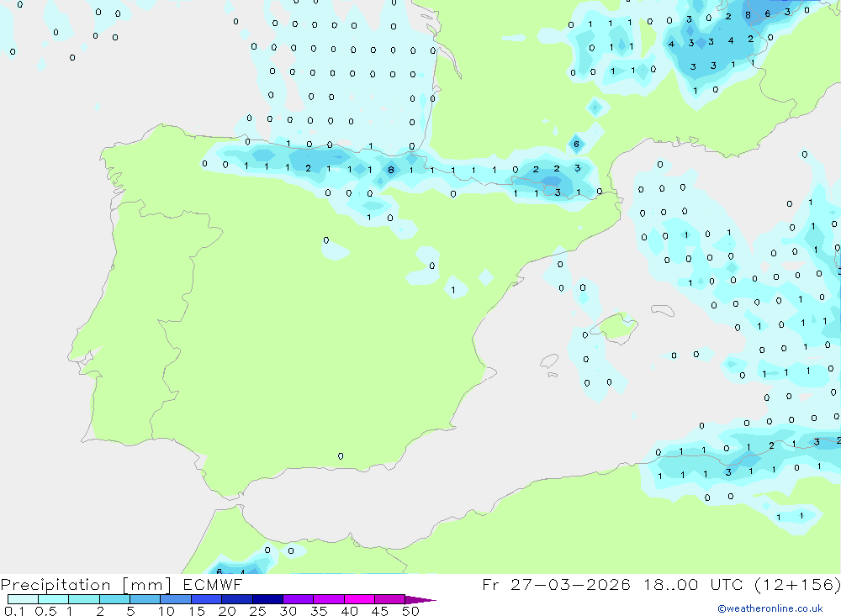Click the 40–45 mm magenta legend box
This screenshot has height=616, width=841.
point(359,599)
